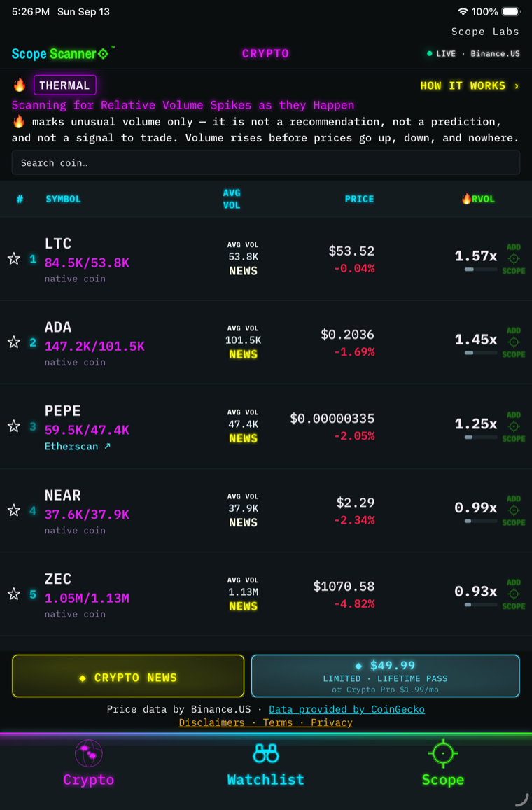Sort by AVG VOL column header

point(232,199)
